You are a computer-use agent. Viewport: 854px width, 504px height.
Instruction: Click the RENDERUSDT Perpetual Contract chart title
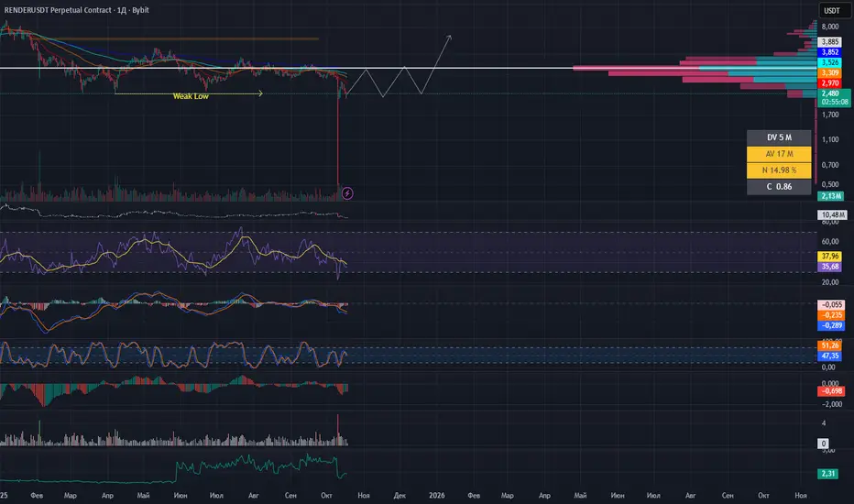coord(76,10)
